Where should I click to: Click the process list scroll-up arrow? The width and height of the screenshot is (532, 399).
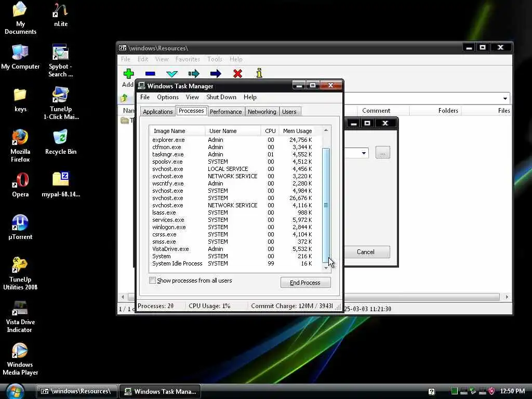[326, 130]
